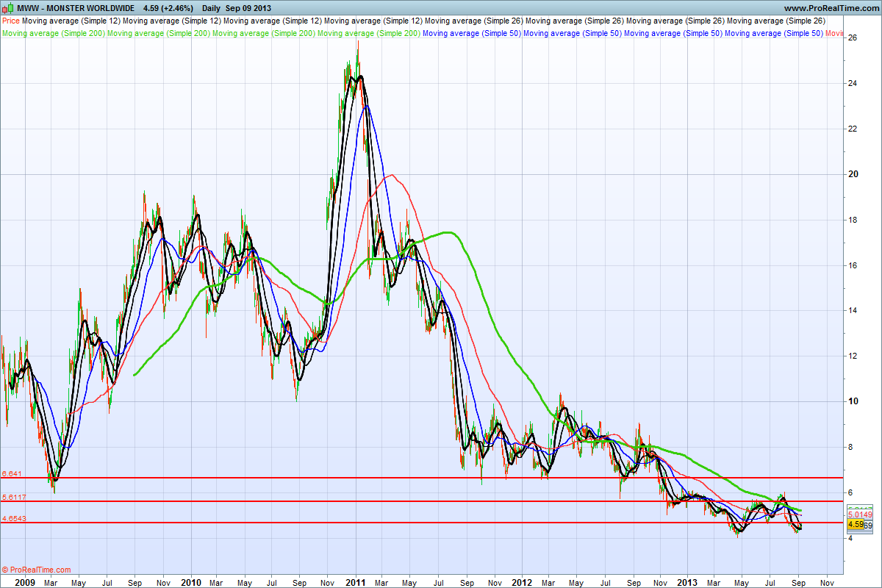Open the © ProRealTime.com link at bottom left

pos(36,570)
